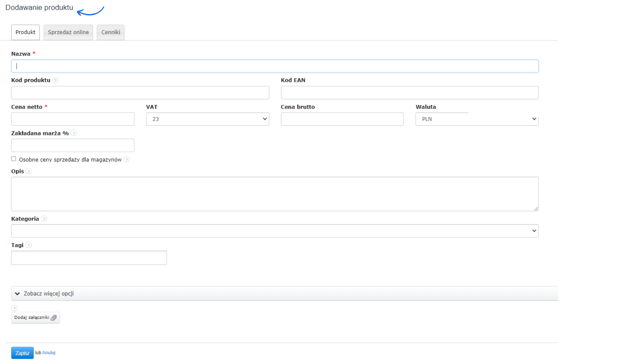Click help icon above Dodaj załączniki button
644x362 pixels.
[14, 308]
